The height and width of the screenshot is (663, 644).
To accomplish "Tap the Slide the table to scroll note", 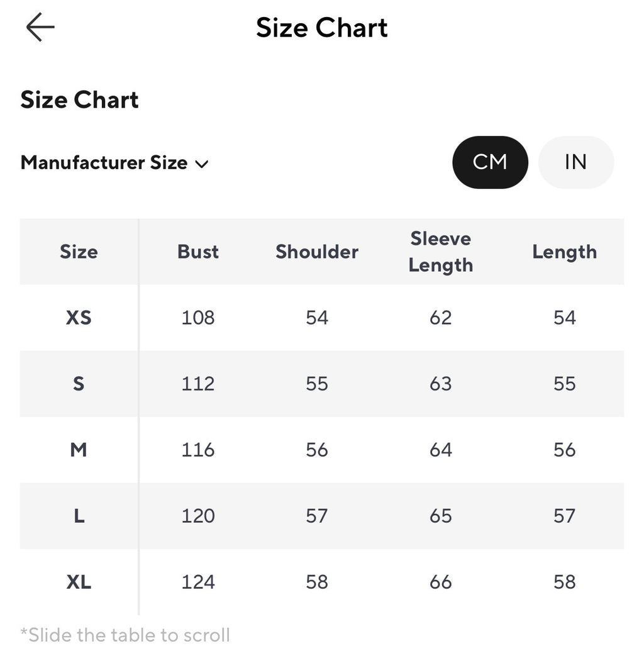I will pyautogui.click(x=125, y=635).
